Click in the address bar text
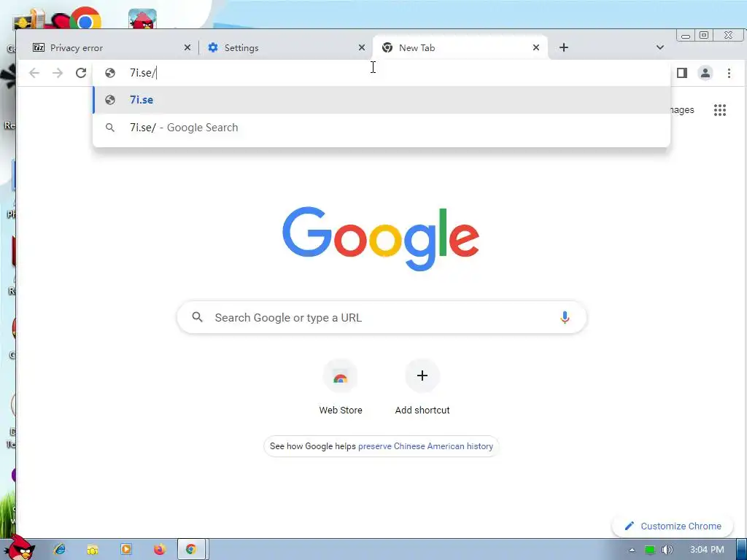This screenshot has height=560, width=747. (143, 73)
